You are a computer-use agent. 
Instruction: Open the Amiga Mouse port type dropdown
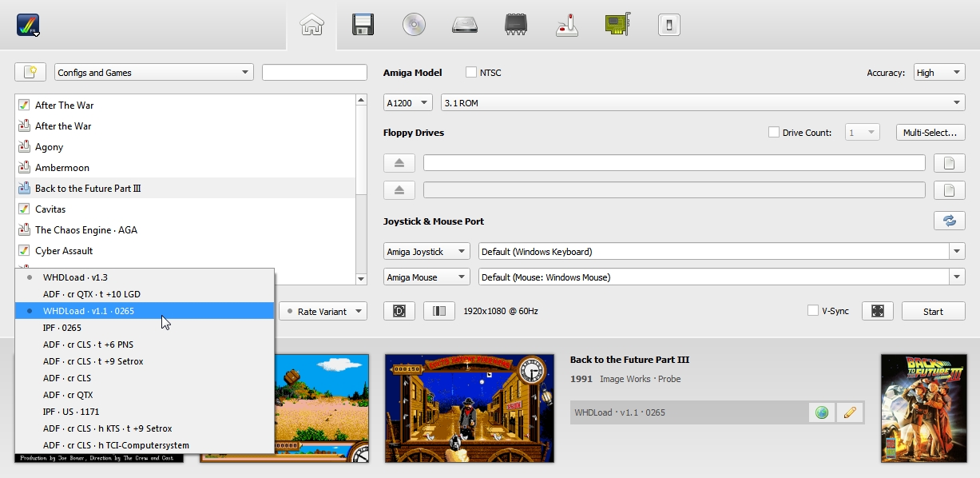(427, 277)
